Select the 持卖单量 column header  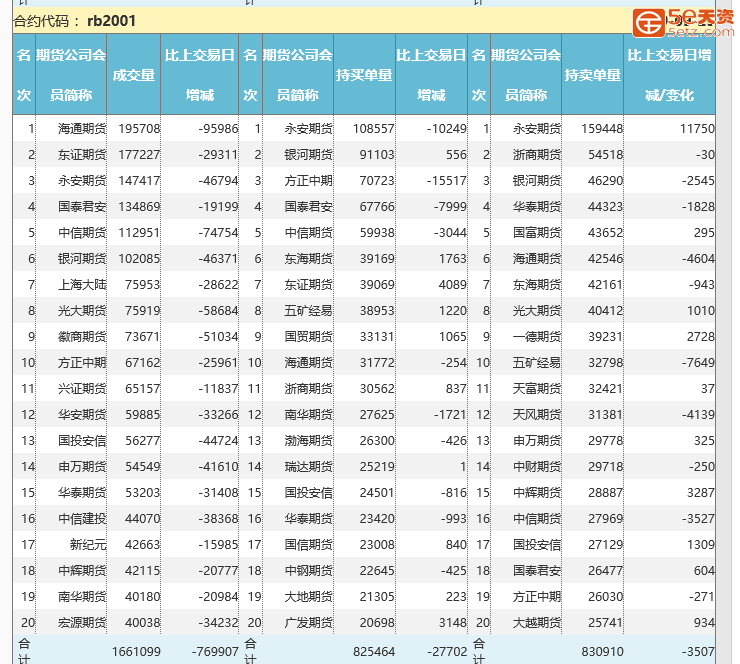point(592,75)
